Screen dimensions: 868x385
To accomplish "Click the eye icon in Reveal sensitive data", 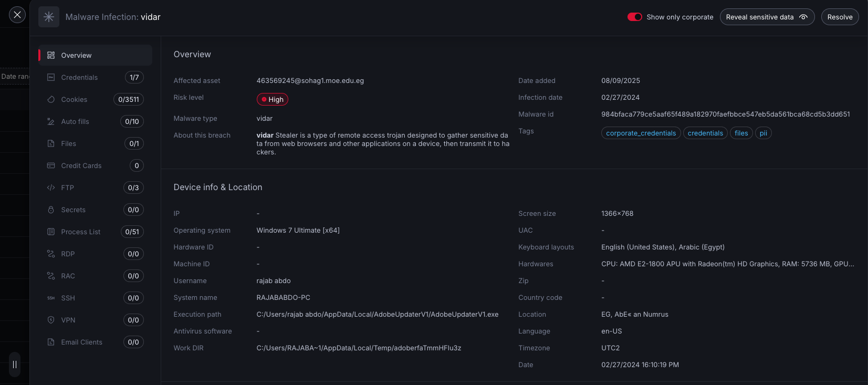I will coord(803,17).
